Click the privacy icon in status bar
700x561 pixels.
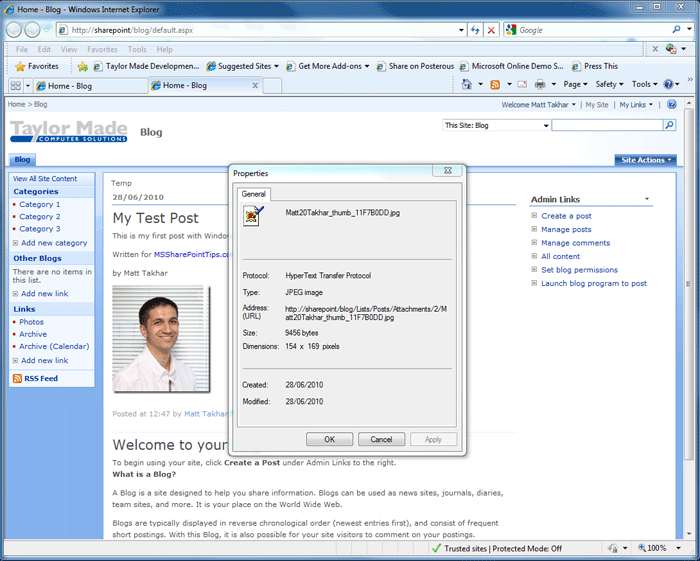[x=613, y=548]
